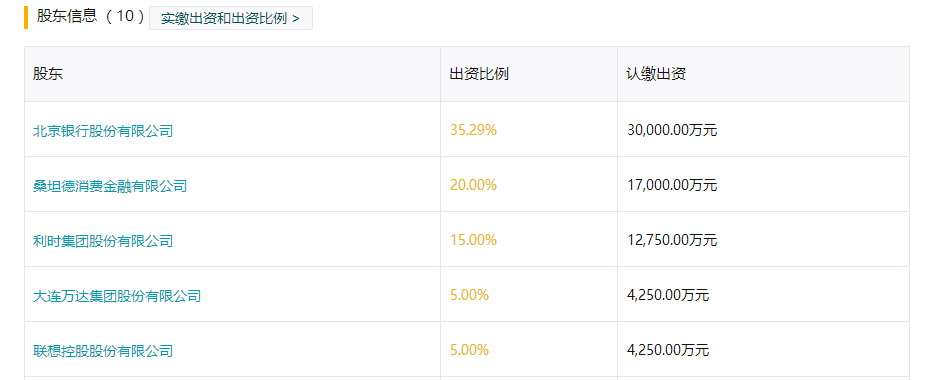Click the 股东信息 section title

[x=67, y=16]
